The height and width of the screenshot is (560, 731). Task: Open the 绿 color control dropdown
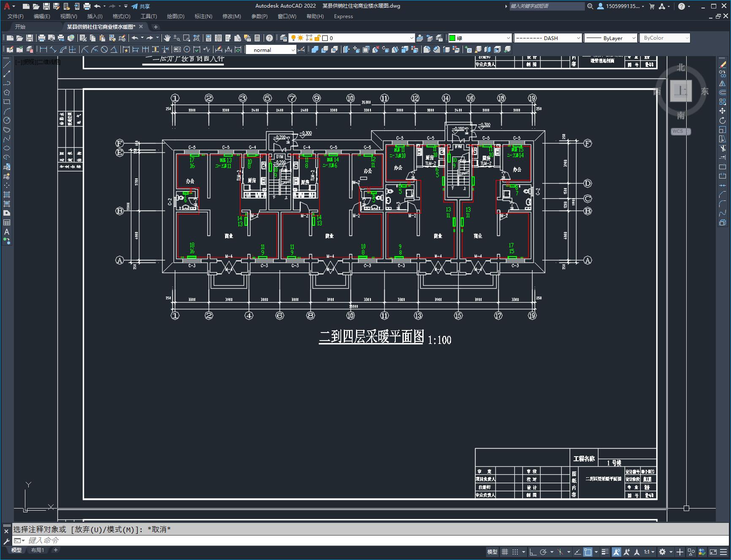coord(508,38)
